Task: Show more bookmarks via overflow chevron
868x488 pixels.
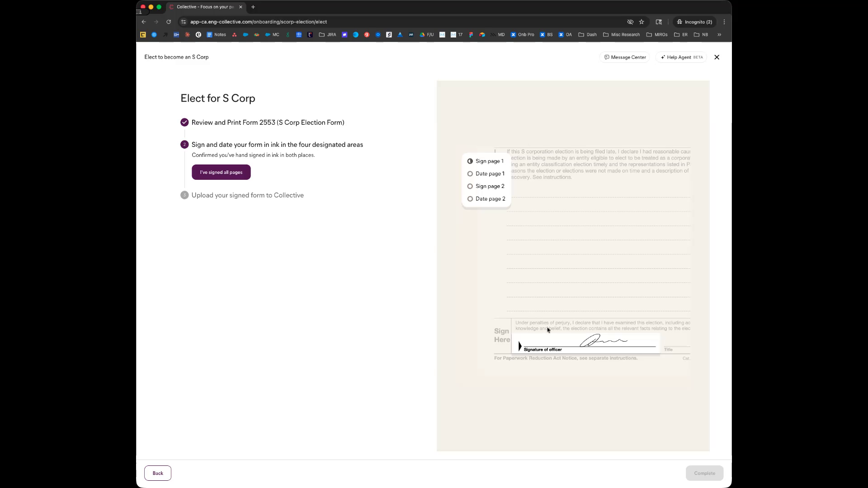Action: point(719,34)
